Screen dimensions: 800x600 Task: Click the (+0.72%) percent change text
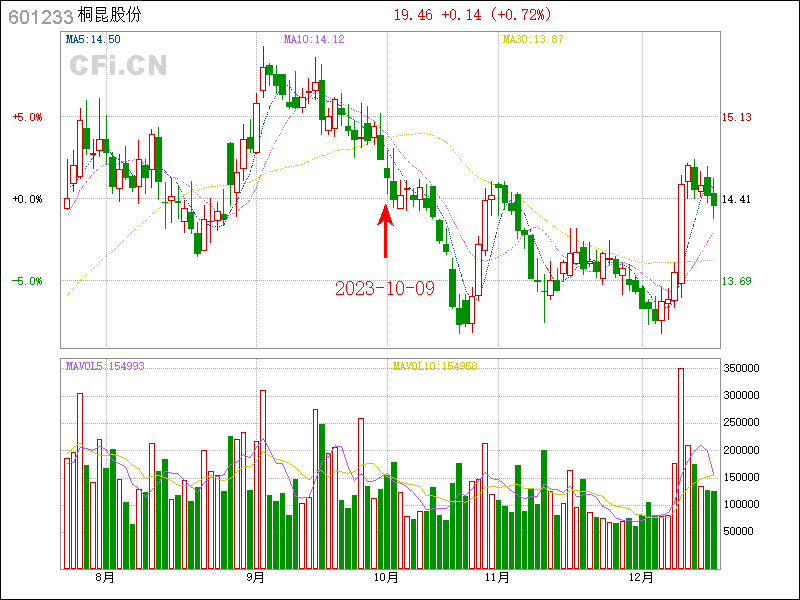(x=521, y=15)
